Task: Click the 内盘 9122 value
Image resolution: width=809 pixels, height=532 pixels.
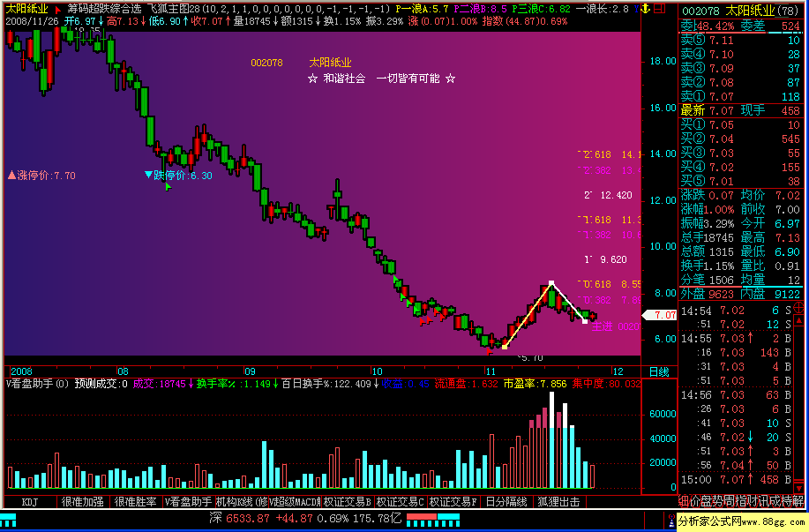Action: (x=787, y=294)
